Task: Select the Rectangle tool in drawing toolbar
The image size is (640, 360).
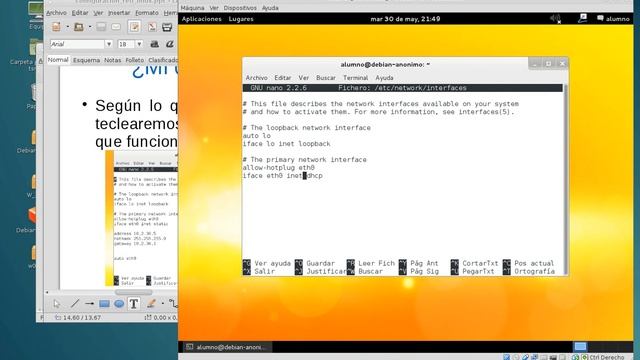Action: click(x=104, y=304)
